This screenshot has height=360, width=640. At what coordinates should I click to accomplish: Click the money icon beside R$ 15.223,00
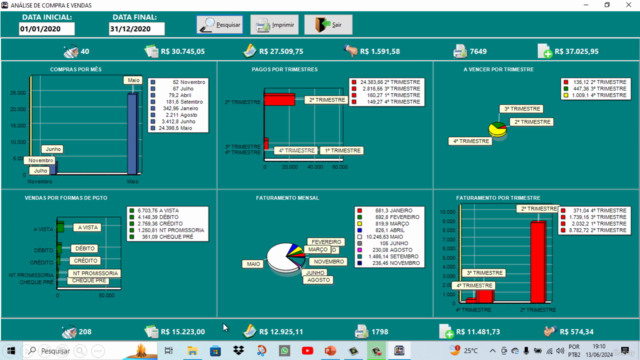pos(151,331)
